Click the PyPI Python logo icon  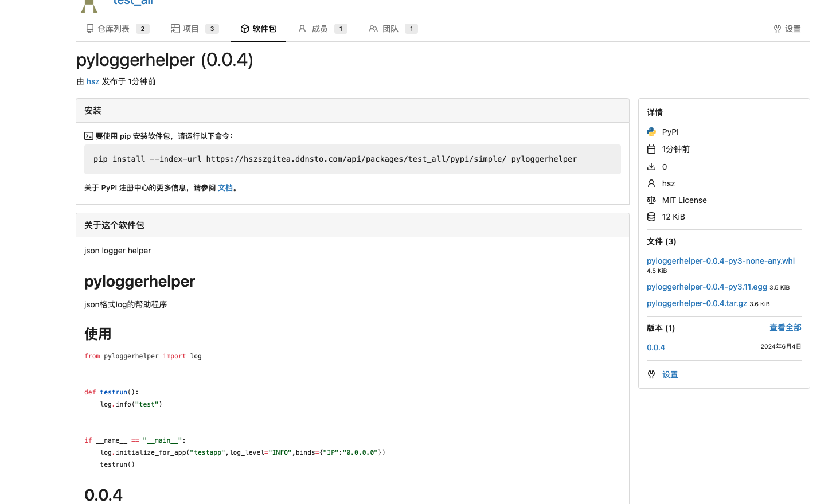pyautogui.click(x=651, y=132)
